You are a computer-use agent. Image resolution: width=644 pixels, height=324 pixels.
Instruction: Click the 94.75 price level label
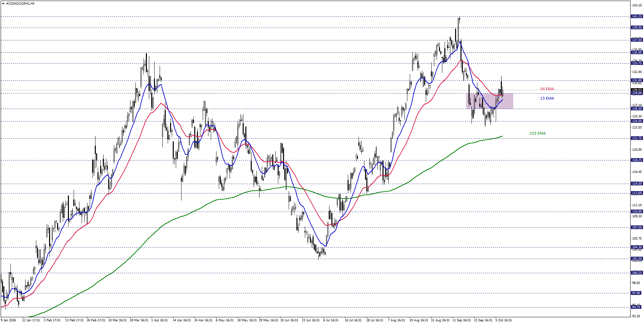[637, 307]
